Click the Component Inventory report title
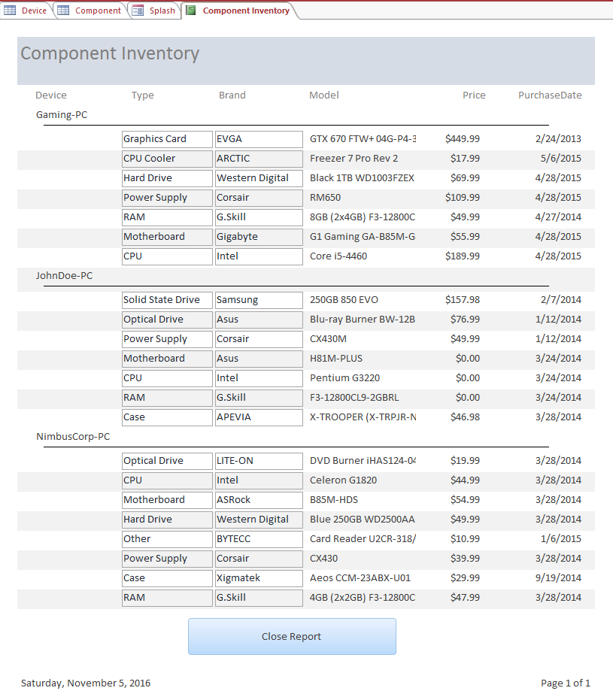Image resolution: width=613 pixels, height=700 pixels. click(x=110, y=53)
